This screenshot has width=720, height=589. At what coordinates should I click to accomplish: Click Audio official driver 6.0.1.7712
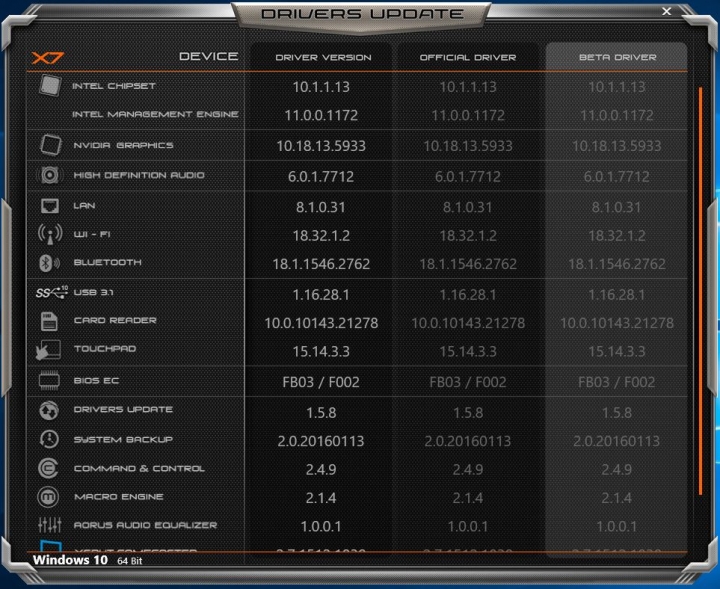click(x=468, y=176)
